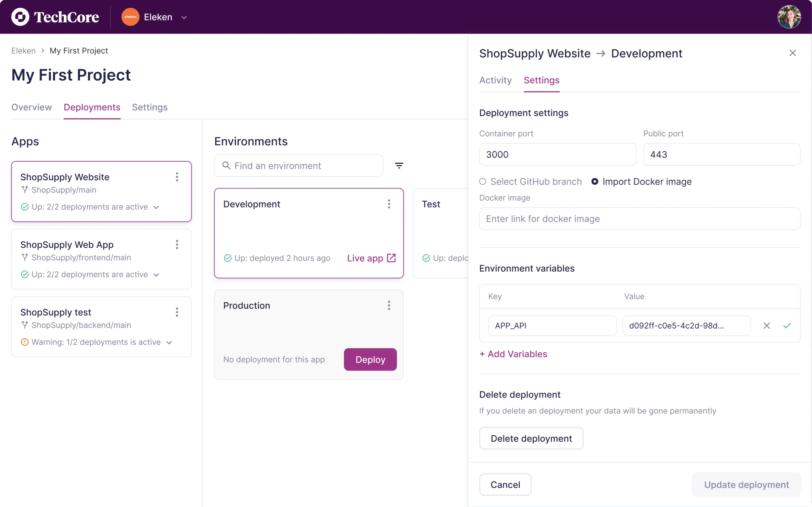Open the filter icon beside the environment search
The height and width of the screenshot is (507, 812).
[x=399, y=165]
